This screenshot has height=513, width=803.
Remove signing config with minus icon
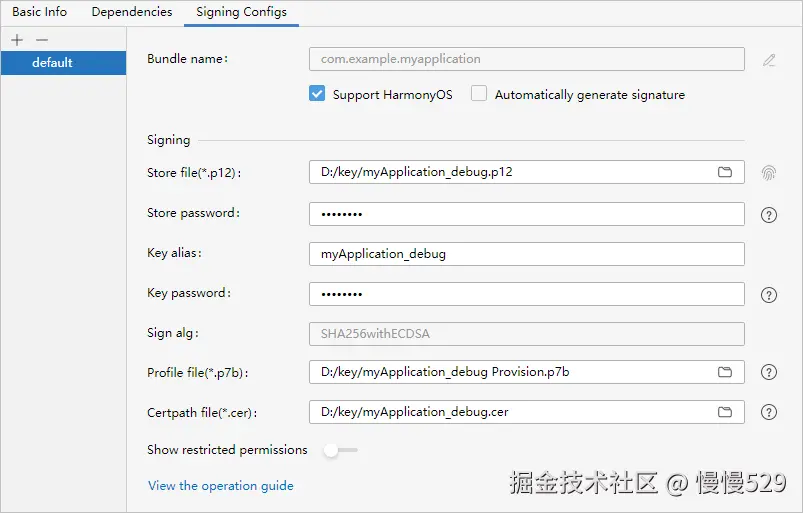(42, 40)
